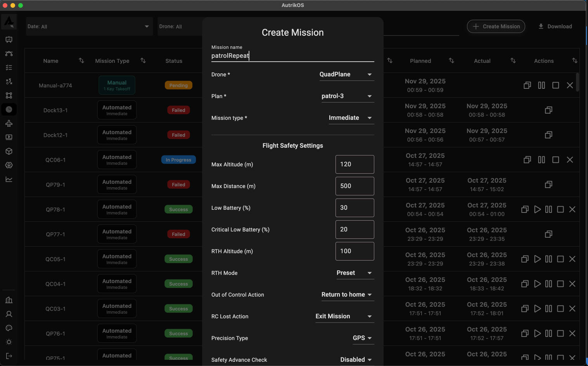Image resolution: width=588 pixels, height=366 pixels.
Task: Play the QC05-1 mission
Action: [x=537, y=259]
